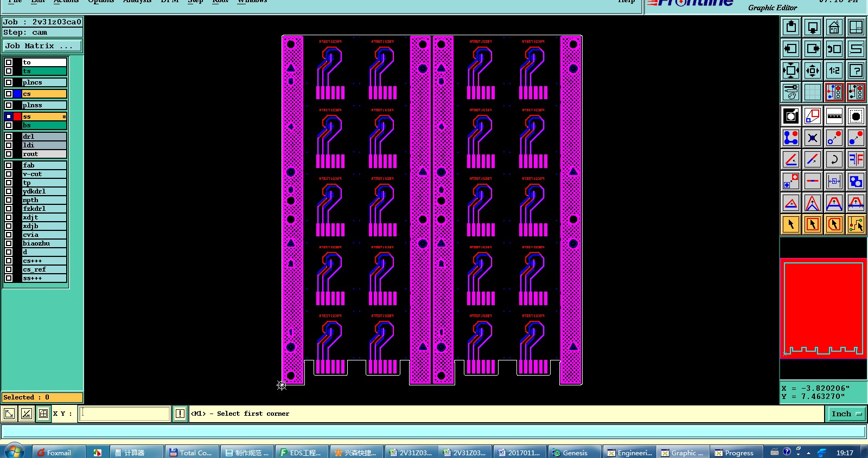This screenshot has height=458, width=868.
Task: Toggle checkbox for layer rout
Action: [9, 154]
